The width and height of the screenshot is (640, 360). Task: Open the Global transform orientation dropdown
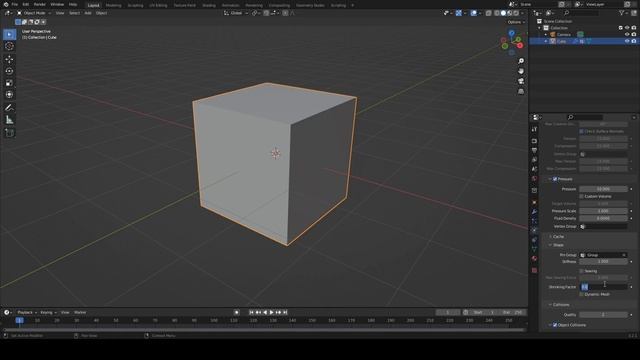tap(236, 13)
